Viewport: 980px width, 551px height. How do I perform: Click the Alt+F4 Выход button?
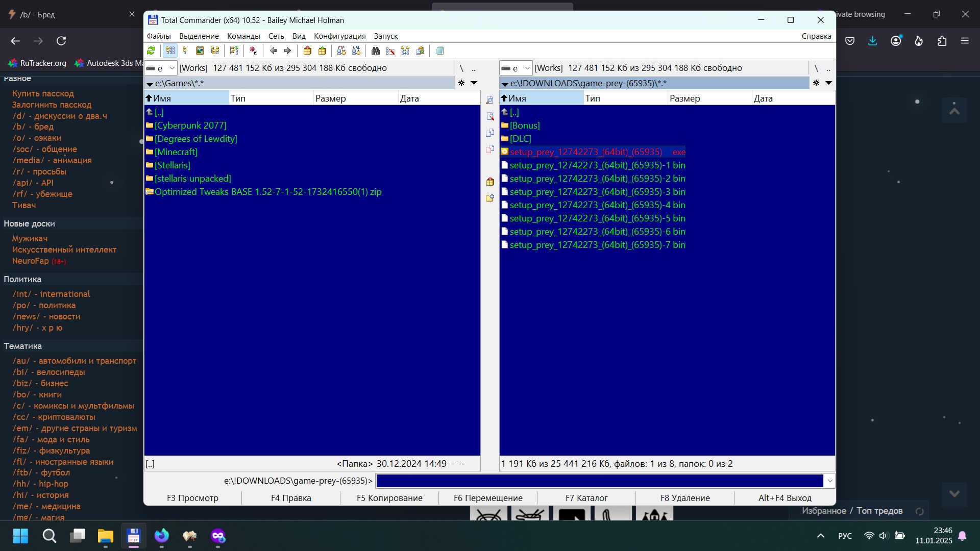785,498
